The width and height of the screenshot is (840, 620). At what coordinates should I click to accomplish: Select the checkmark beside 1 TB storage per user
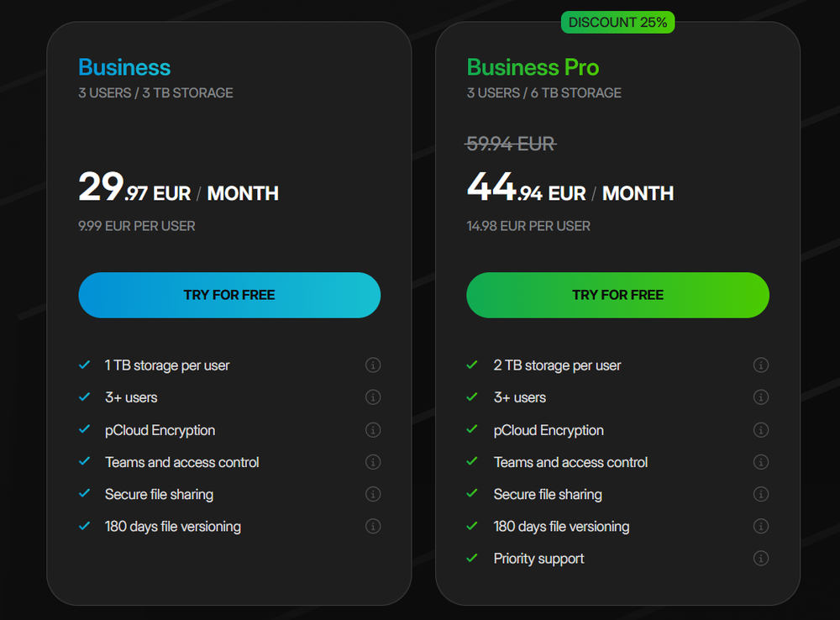(84, 365)
